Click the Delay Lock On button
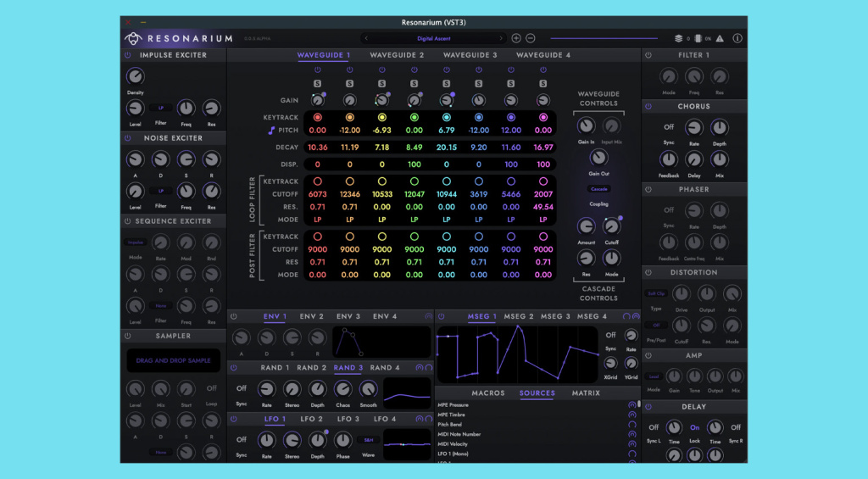This screenshot has width=868, height=479. click(x=694, y=427)
